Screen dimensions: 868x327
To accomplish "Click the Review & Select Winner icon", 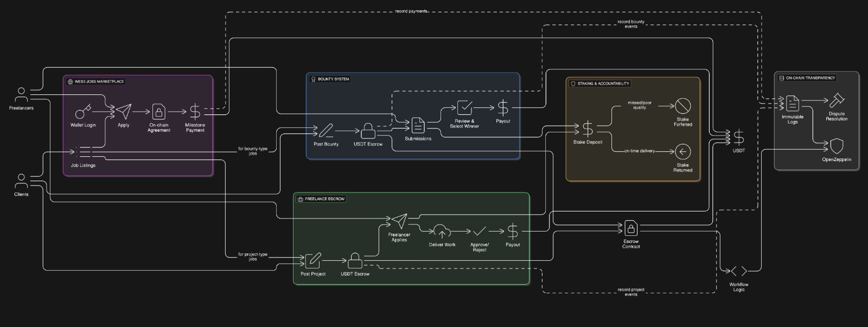I will click(x=464, y=108).
